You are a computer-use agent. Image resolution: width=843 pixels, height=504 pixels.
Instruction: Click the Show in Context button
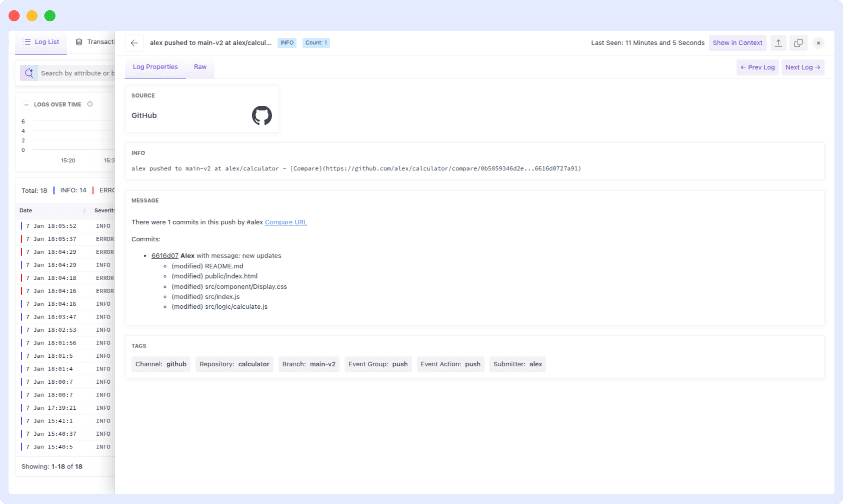tap(738, 43)
